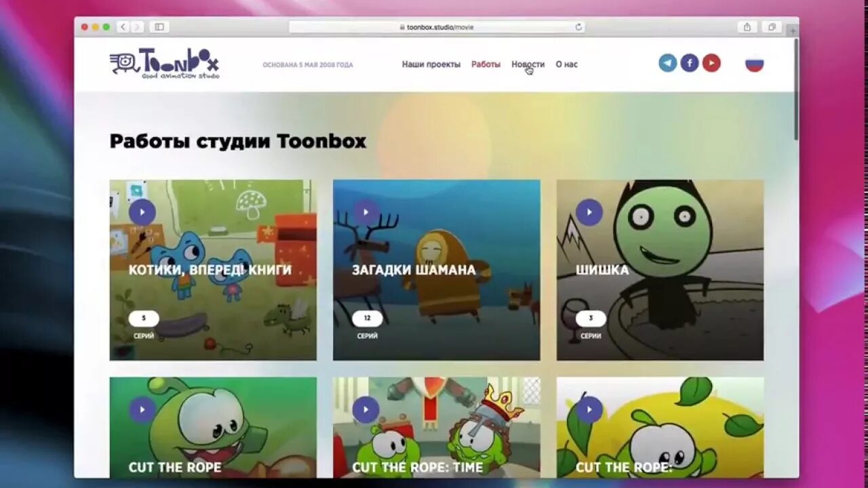Viewport: 868px width, 488px height.
Task: Open the Работы menu item
Action: pos(486,64)
